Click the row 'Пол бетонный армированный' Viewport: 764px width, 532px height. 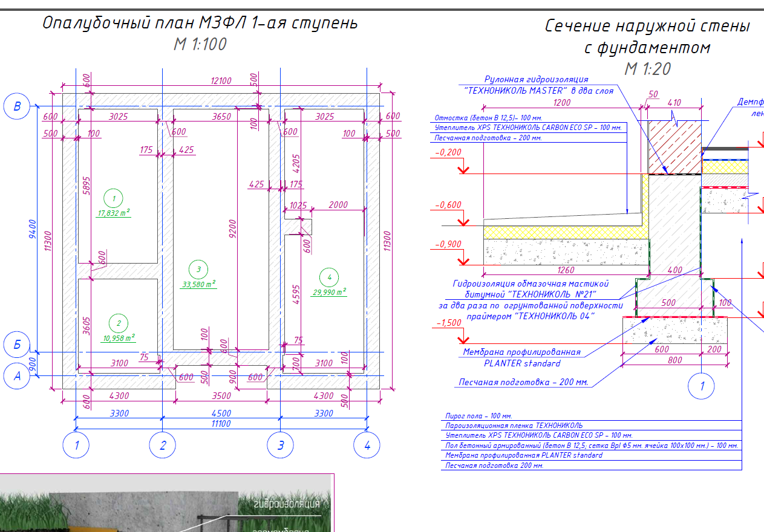coord(591,445)
